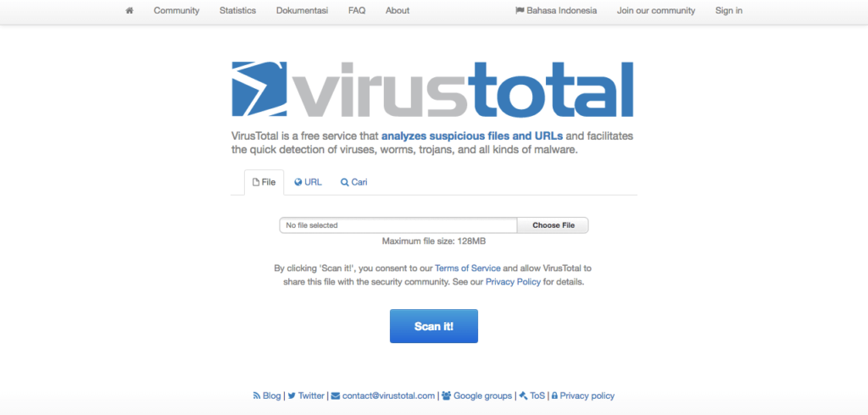Click the RSS Blog icon in footer
The width and height of the screenshot is (868, 415).
point(256,396)
